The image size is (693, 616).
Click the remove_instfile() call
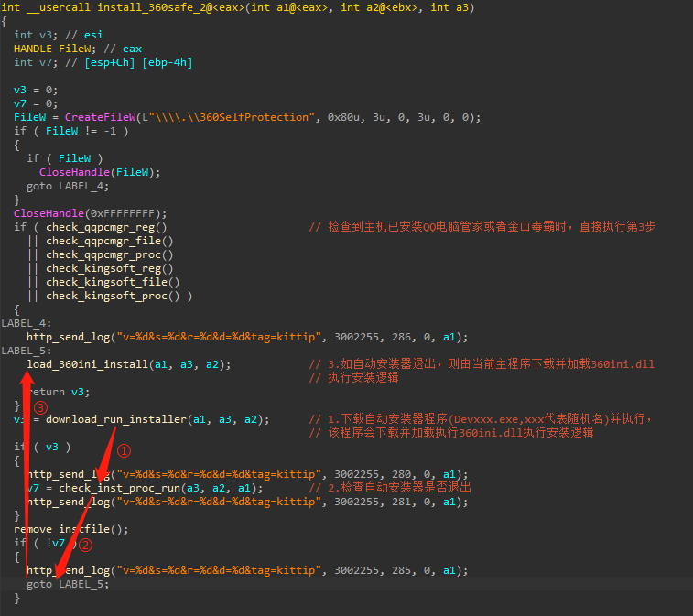(71, 529)
